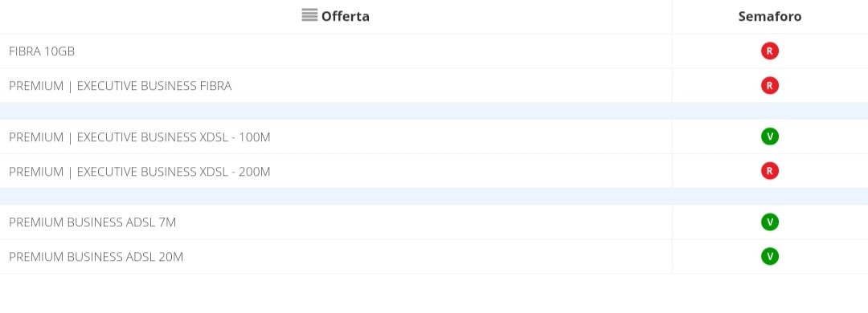Screen dimensions: 868x313
Task: Open the FIBRA 10GB offer
Action: [42, 51]
